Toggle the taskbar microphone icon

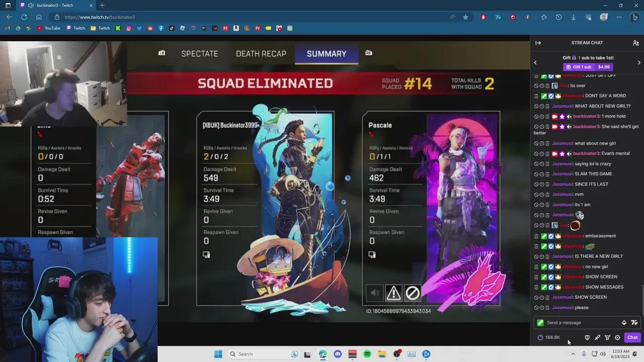point(584,354)
